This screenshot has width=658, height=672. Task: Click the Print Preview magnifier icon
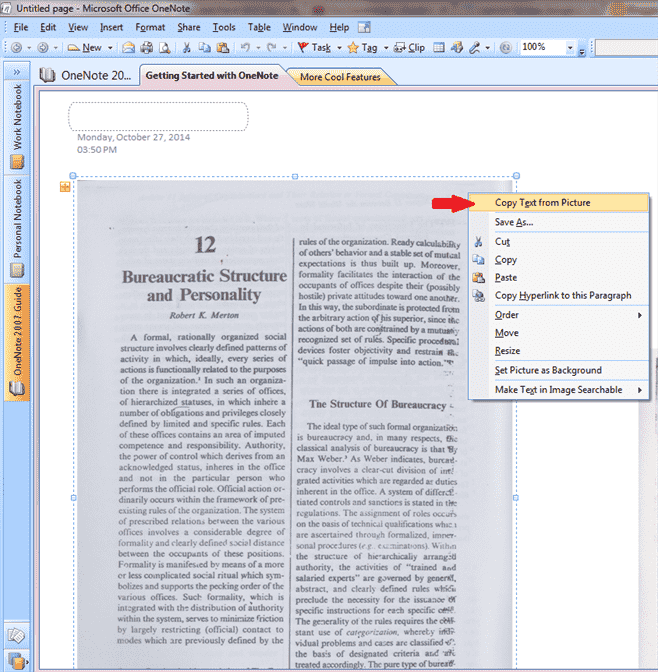click(x=165, y=48)
